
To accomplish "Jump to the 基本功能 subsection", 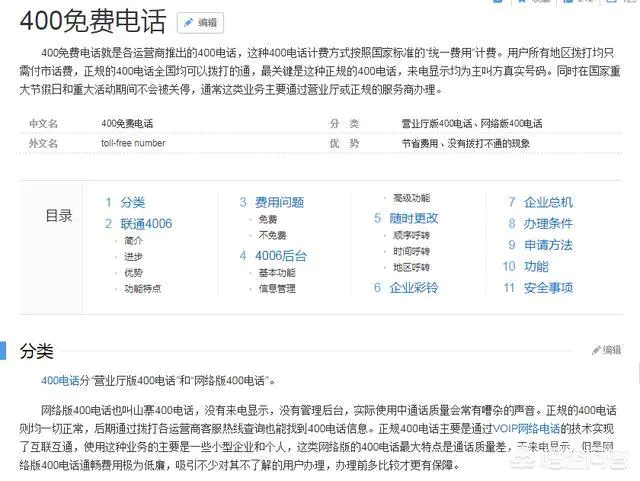I will (277, 272).
